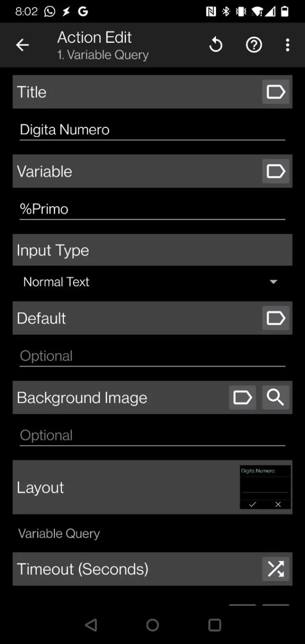This screenshot has width=305, height=644.
Task: Select the Normal Text input type option
Action: pyautogui.click(x=56, y=282)
